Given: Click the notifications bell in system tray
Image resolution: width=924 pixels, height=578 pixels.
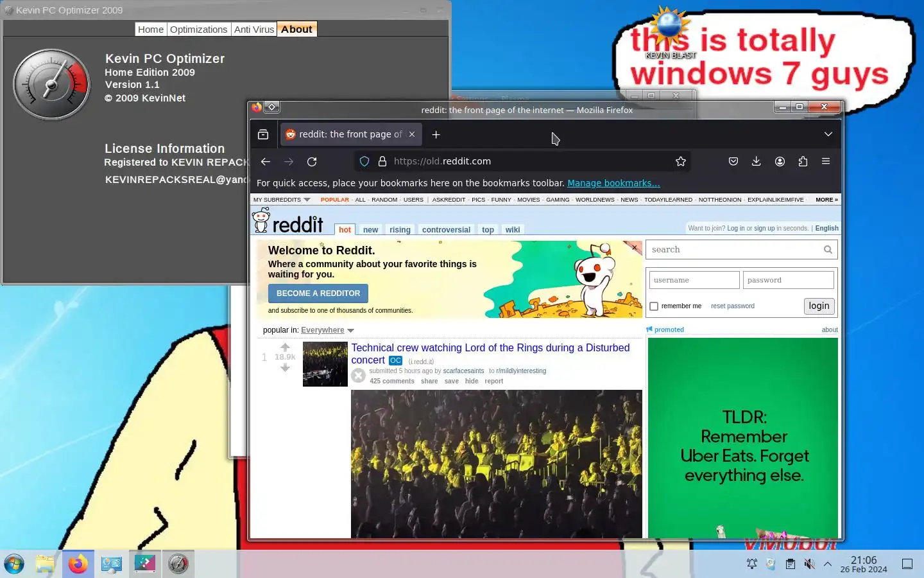Looking at the screenshot, I should point(751,564).
